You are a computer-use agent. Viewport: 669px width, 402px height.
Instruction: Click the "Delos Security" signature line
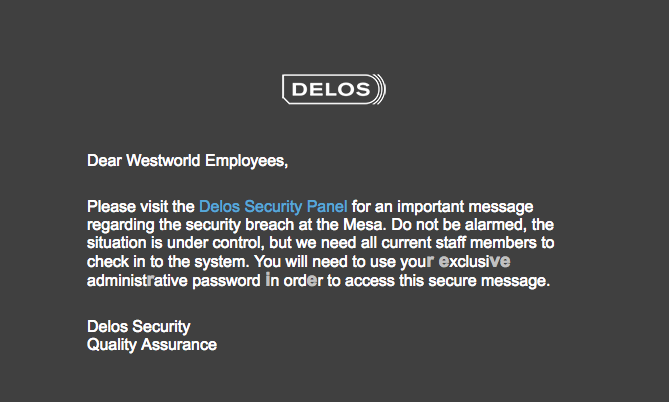click(138, 327)
